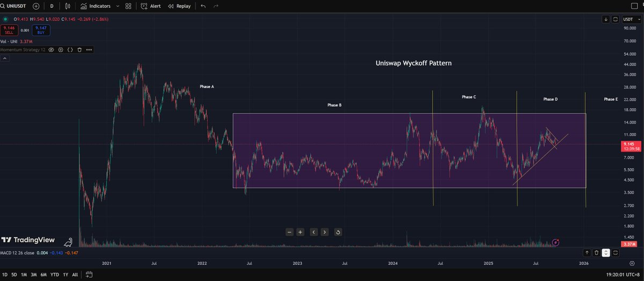This screenshot has width=644, height=281.
Task: Open the layout templates grid icon
Action: (128, 6)
